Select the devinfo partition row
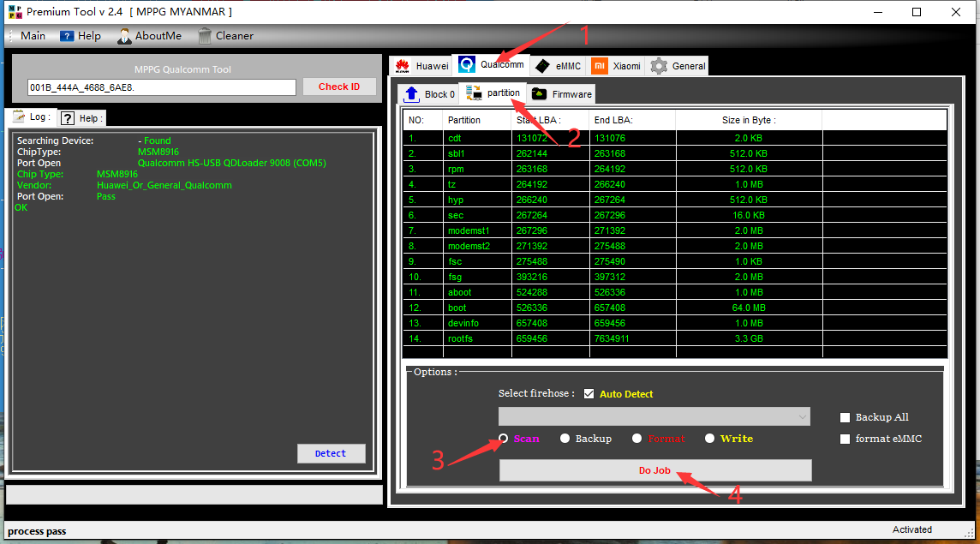980x544 pixels. pos(675,323)
